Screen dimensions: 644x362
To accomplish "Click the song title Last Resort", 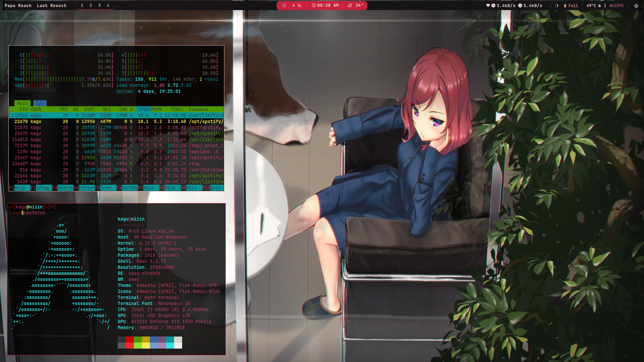I will point(52,5).
